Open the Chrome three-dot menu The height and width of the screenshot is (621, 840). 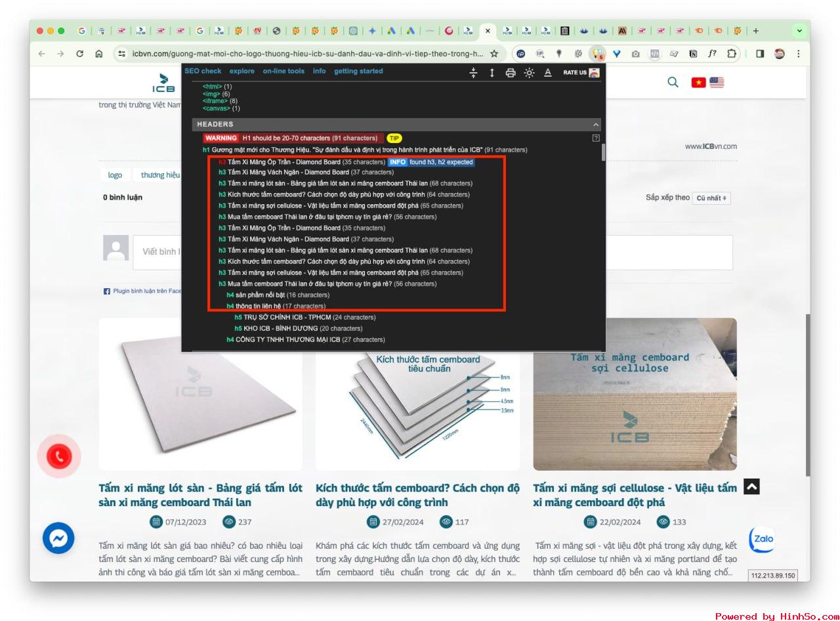pos(798,54)
